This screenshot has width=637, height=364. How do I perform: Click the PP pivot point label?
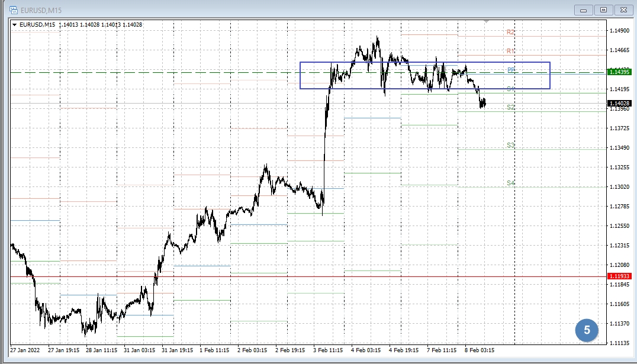[511, 70]
